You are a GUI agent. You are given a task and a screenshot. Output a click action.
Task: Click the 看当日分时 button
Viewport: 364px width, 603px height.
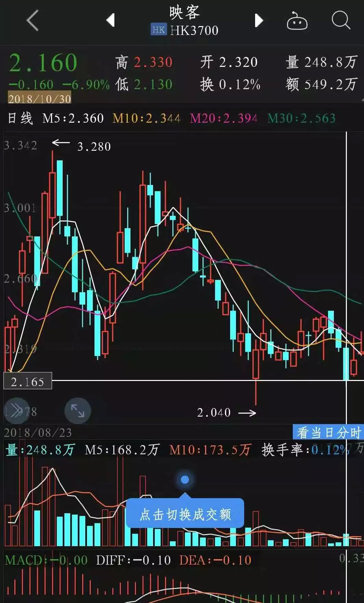click(x=328, y=432)
